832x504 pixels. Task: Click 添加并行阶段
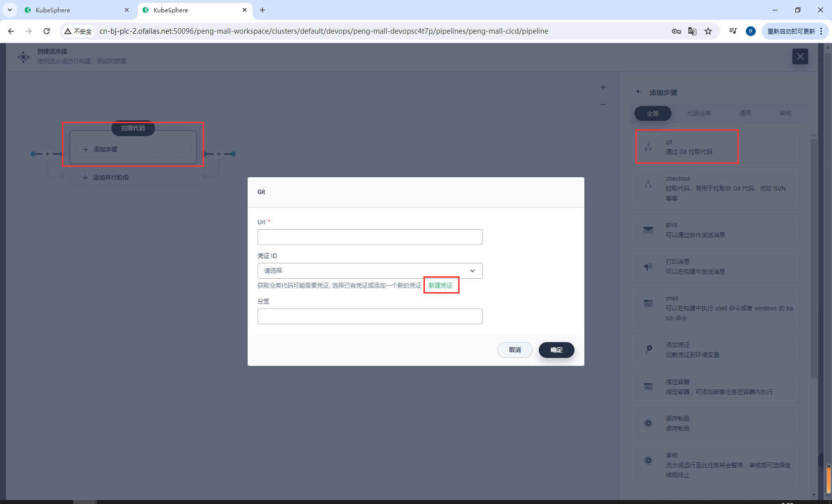(133, 178)
